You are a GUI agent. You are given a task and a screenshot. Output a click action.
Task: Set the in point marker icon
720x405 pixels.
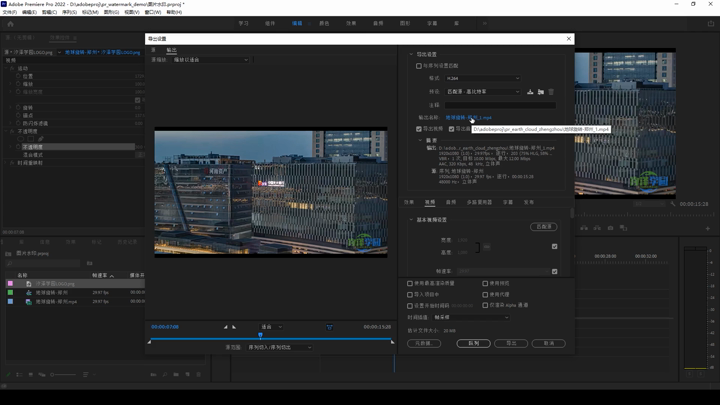coord(226,327)
